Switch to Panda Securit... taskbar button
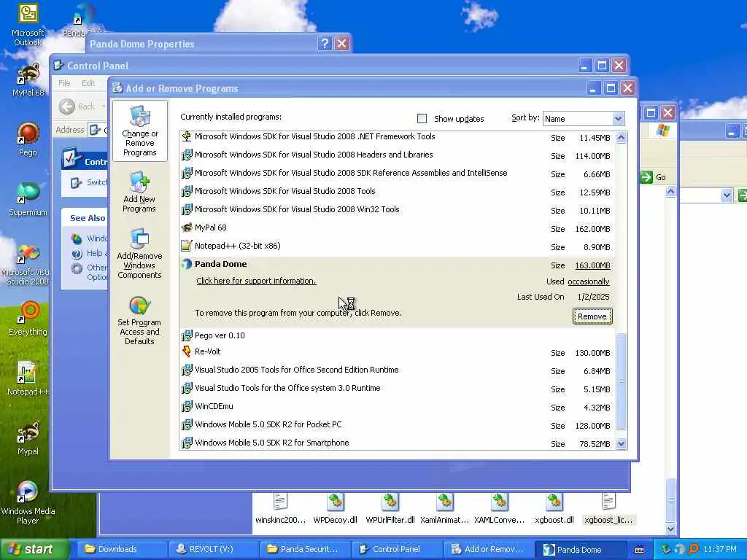The width and height of the screenshot is (747, 560). (x=306, y=549)
